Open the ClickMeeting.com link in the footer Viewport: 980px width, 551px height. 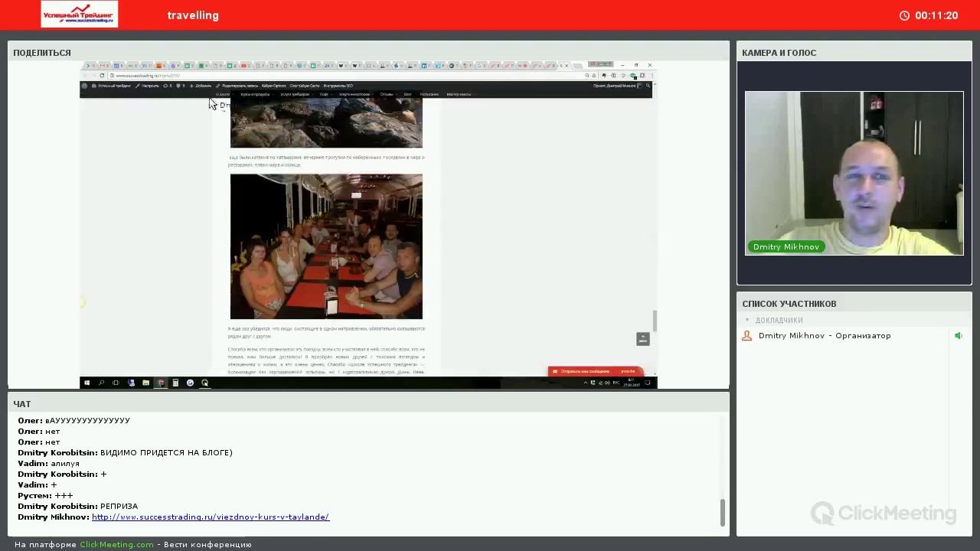click(x=116, y=545)
